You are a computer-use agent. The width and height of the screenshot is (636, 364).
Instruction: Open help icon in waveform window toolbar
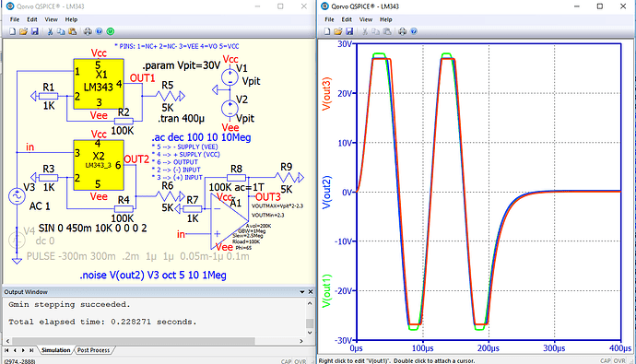(x=414, y=31)
